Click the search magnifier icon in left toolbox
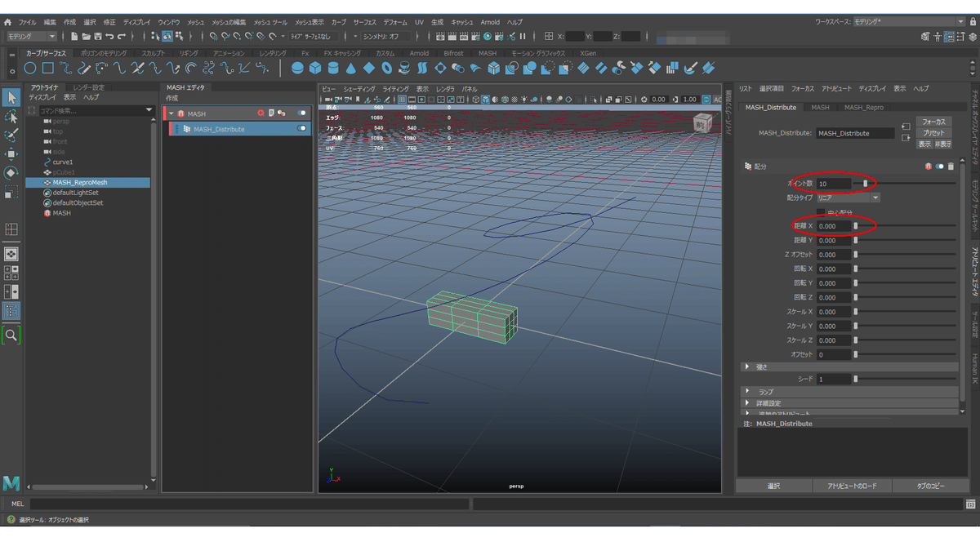 (x=11, y=335)
